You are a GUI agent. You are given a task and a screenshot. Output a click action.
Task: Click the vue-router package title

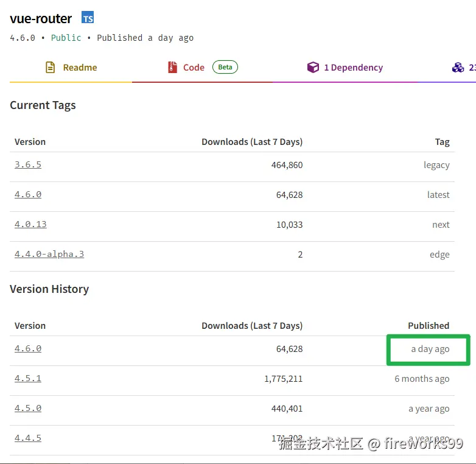click(41, 18)
